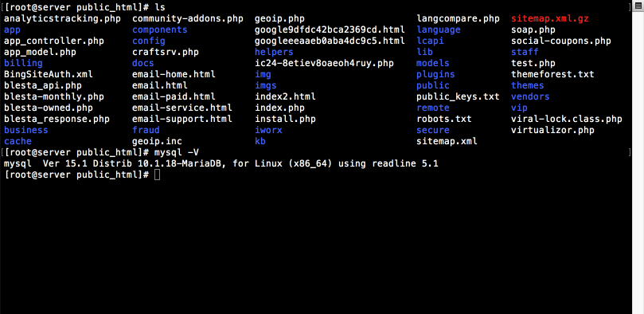The height and width of the screenshot is (314, 644).
Task: Click test.php file name
Action: [533, 63]
